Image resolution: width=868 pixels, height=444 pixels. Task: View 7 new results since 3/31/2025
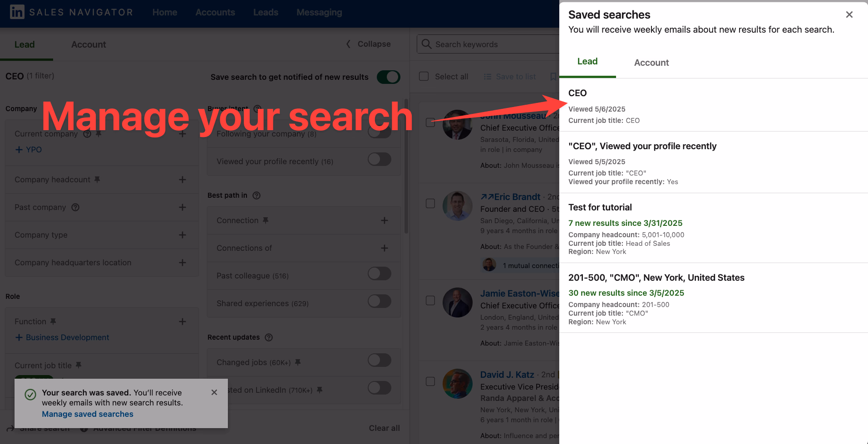(x=626, y=223)
